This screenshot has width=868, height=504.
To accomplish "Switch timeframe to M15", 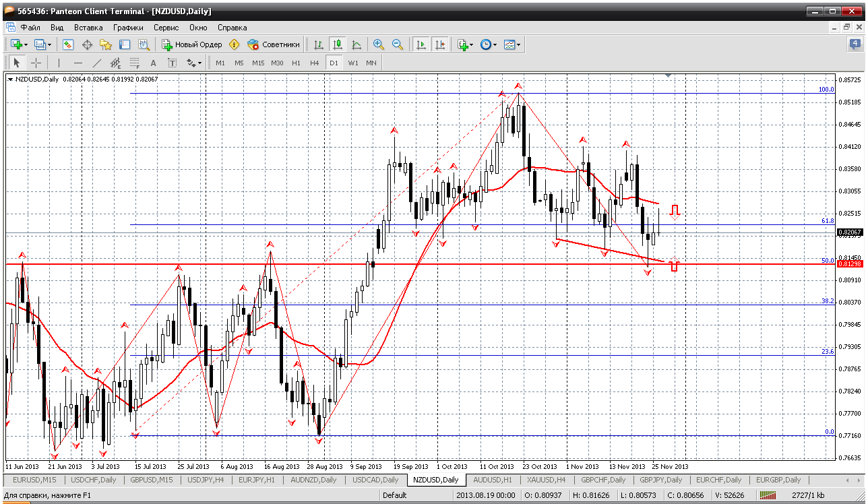I will (x=258, y=63).
